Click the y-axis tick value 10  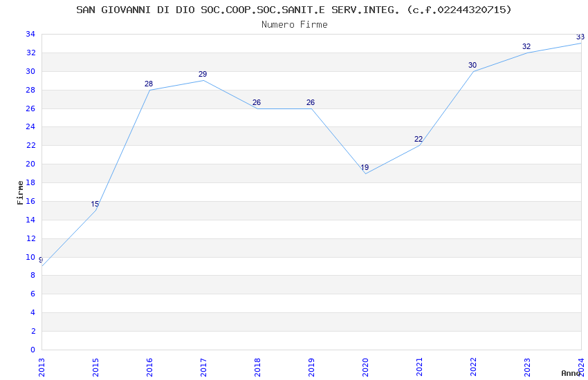coord(30,257)
